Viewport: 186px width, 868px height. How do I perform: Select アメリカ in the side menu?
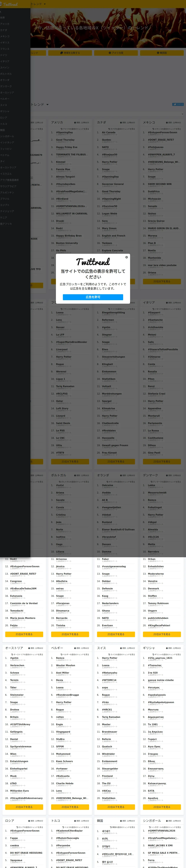[5, 24]
